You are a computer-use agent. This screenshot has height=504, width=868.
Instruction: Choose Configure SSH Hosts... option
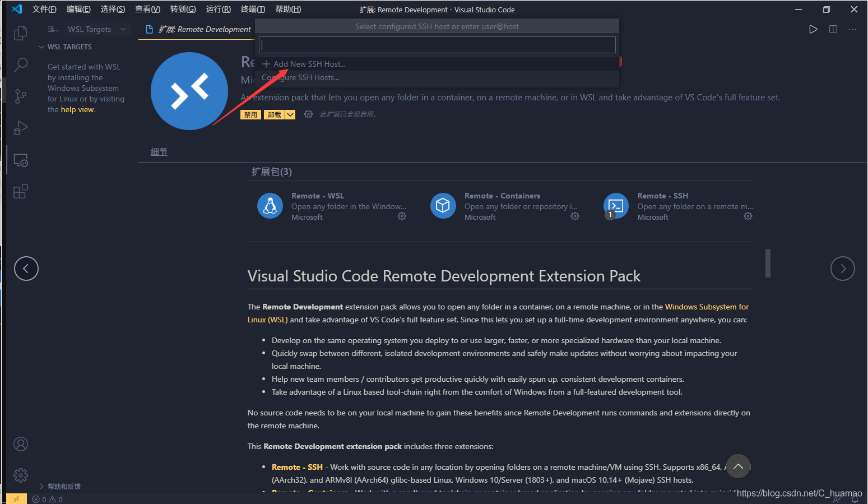[x=437, y=77]
